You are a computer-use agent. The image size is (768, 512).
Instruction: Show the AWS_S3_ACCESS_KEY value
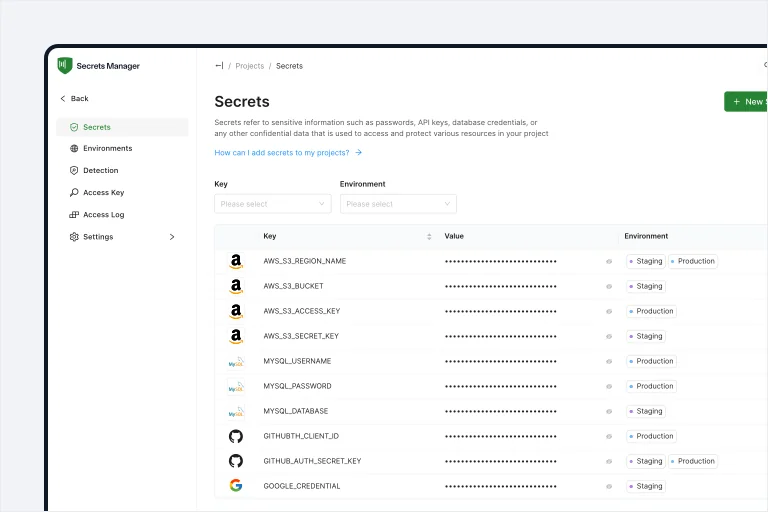click(609, 312)
